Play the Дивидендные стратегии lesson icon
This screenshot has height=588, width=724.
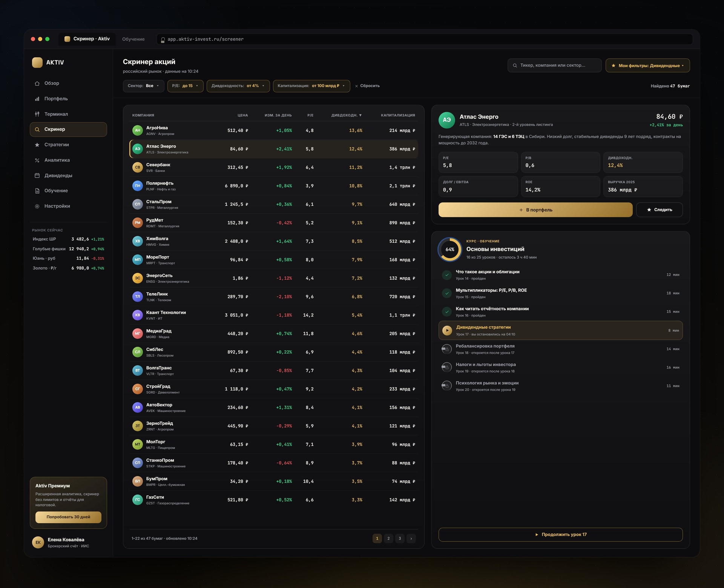click(x=447, y=331)
